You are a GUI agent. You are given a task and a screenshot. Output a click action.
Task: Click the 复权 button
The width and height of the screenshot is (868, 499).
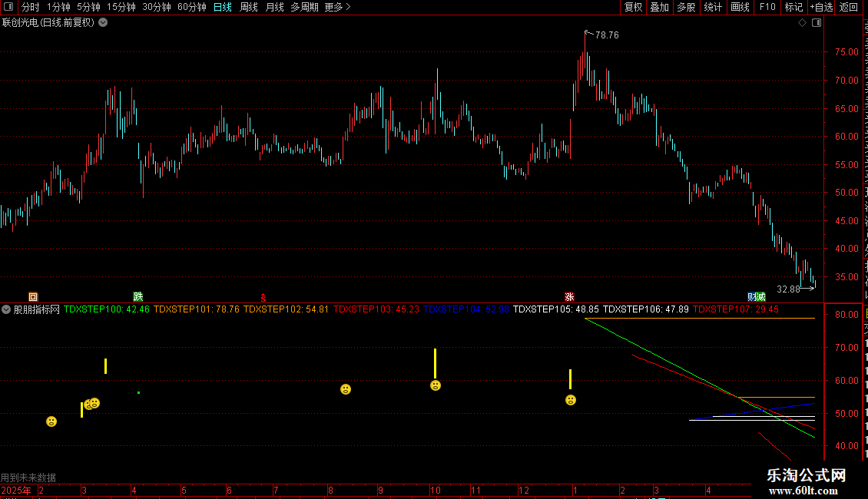[633, 7]
